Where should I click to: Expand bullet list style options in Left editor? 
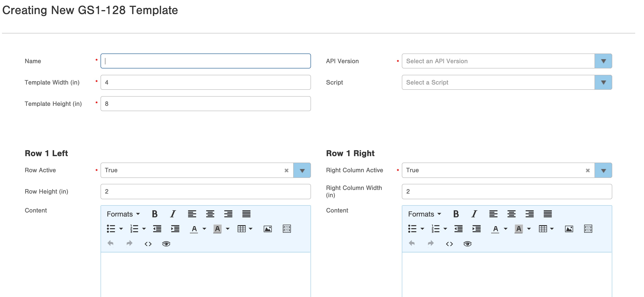(121, 229)
